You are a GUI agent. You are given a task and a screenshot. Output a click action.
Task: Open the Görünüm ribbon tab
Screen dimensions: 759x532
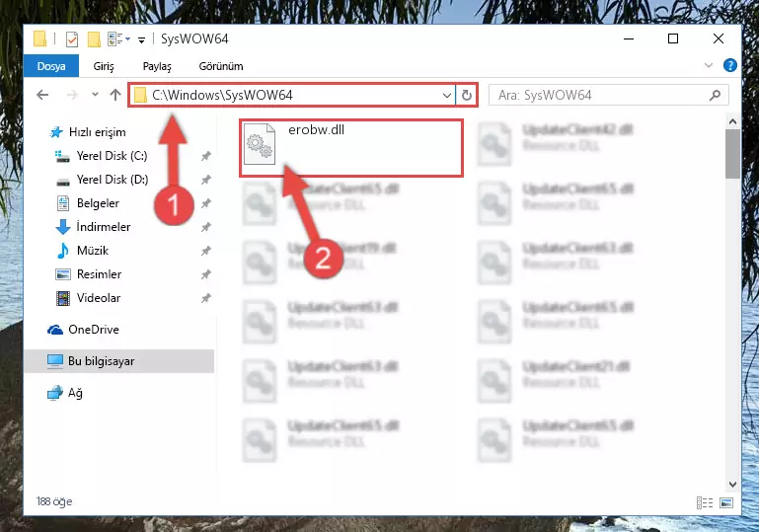(x=221, y=66)
